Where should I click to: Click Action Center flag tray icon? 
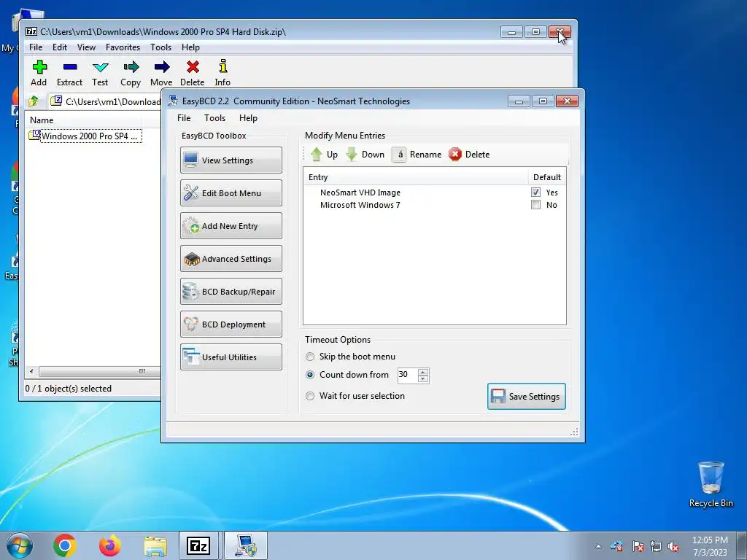coord(638,547)
